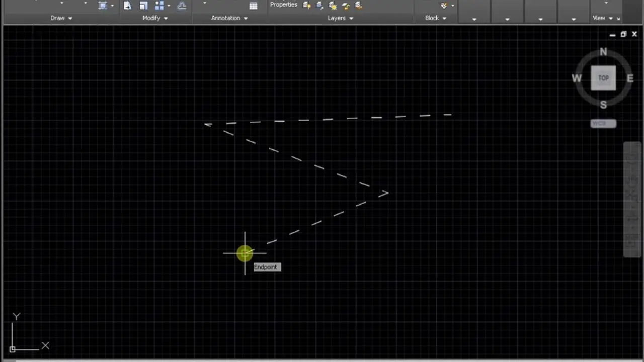Minimize the drawing window
The width and height of the screenshot is (644, 362).
(x=612, y=35)
